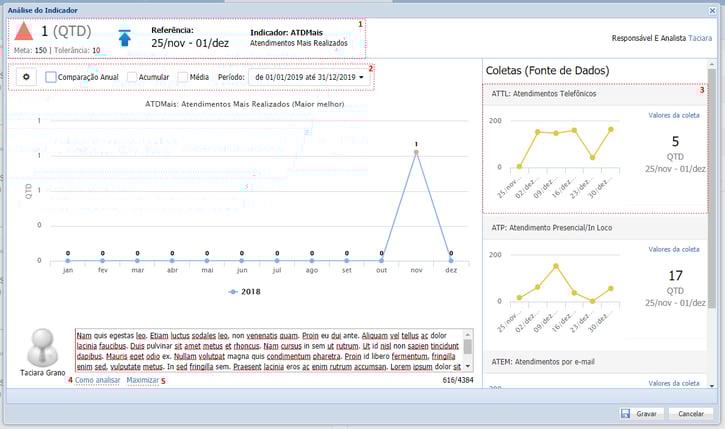Click inside the analysis comment text area

[269, 350]
